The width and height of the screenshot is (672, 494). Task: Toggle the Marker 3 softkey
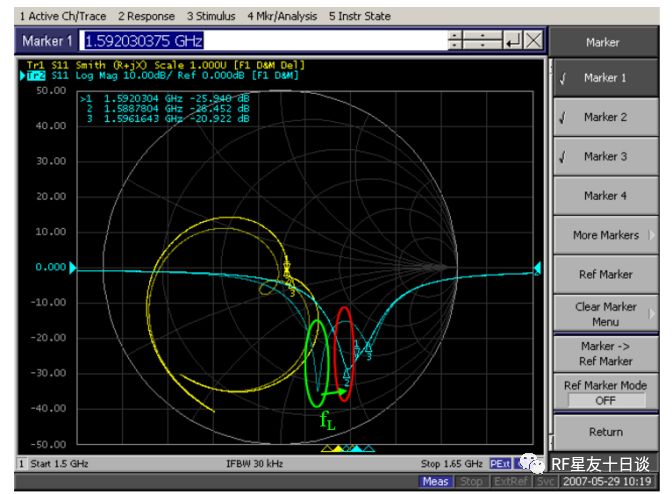click(x=606, y=156)
